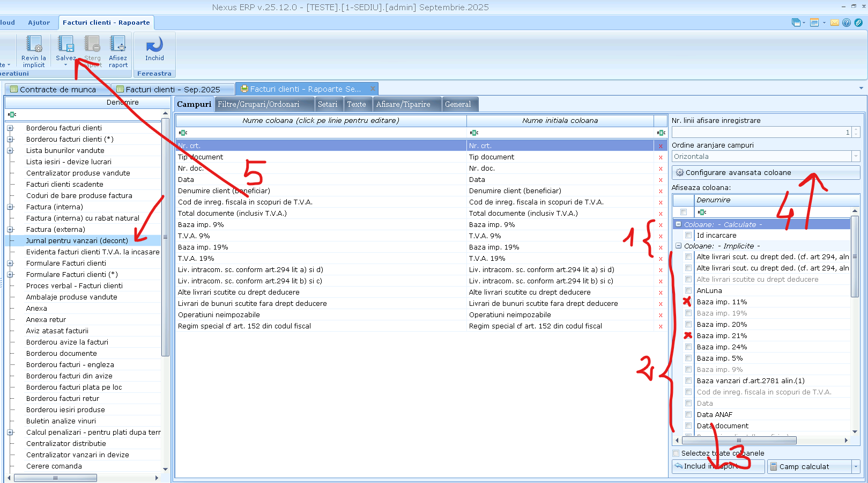The width and height of the screenshot is (868, 483).
Task: Switch to Filtre/Grupari/Ordonari tab
Action: click(258, 105)
